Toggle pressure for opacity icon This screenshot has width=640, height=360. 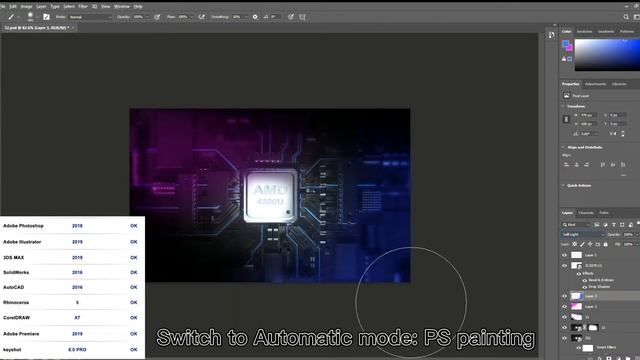click(157, 17)
